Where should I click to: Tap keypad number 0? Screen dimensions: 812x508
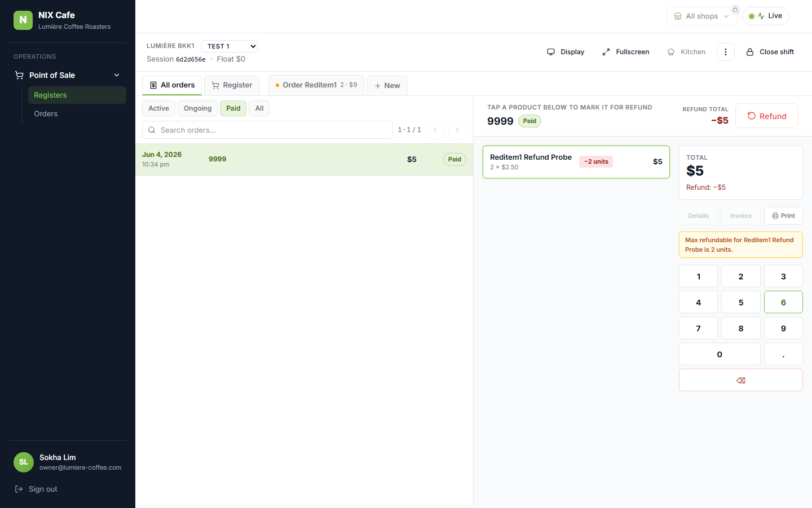(720, 354)
